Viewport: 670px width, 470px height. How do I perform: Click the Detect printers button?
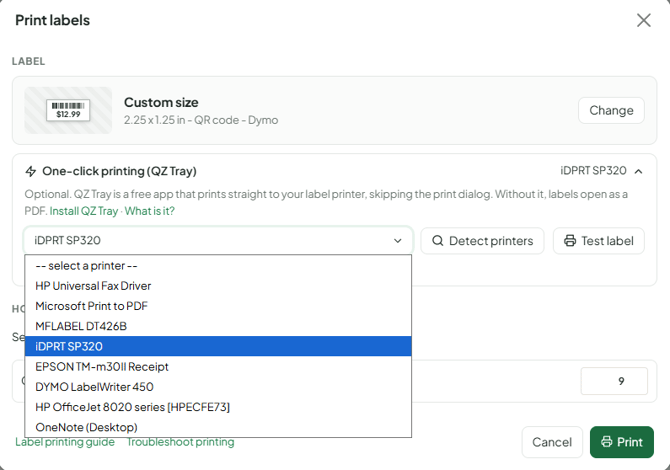[482, 241]
